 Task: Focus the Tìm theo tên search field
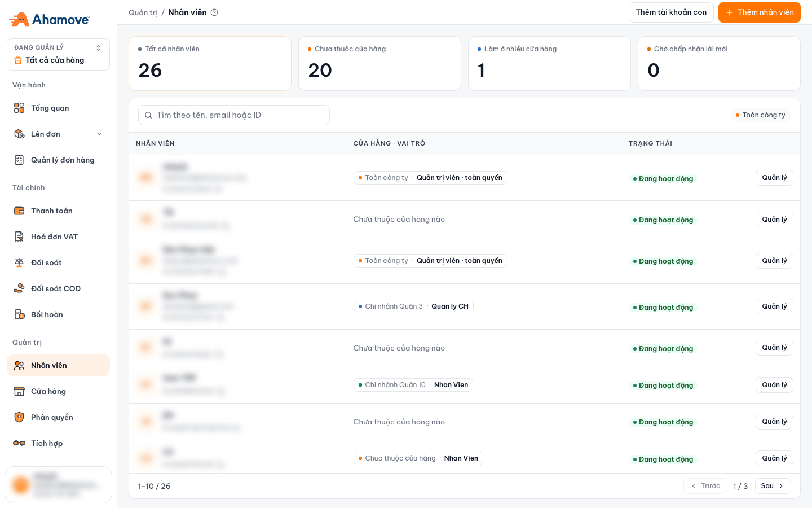(234, 115)
